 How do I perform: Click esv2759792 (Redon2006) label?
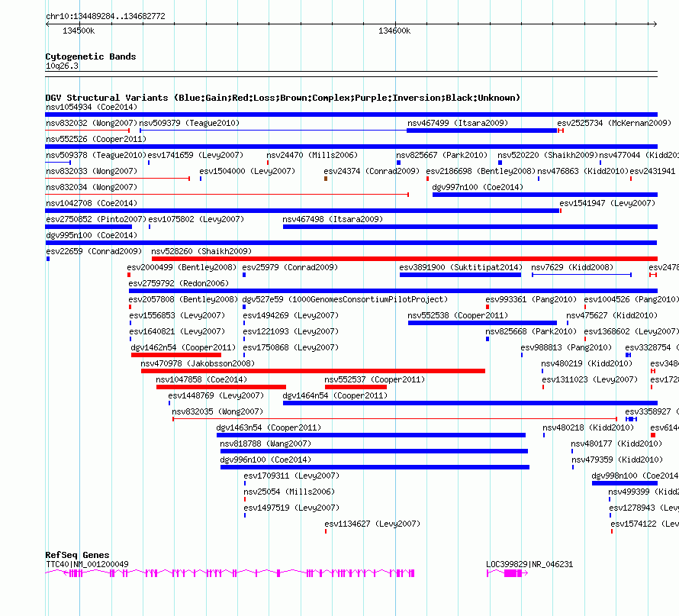[179, 283]
